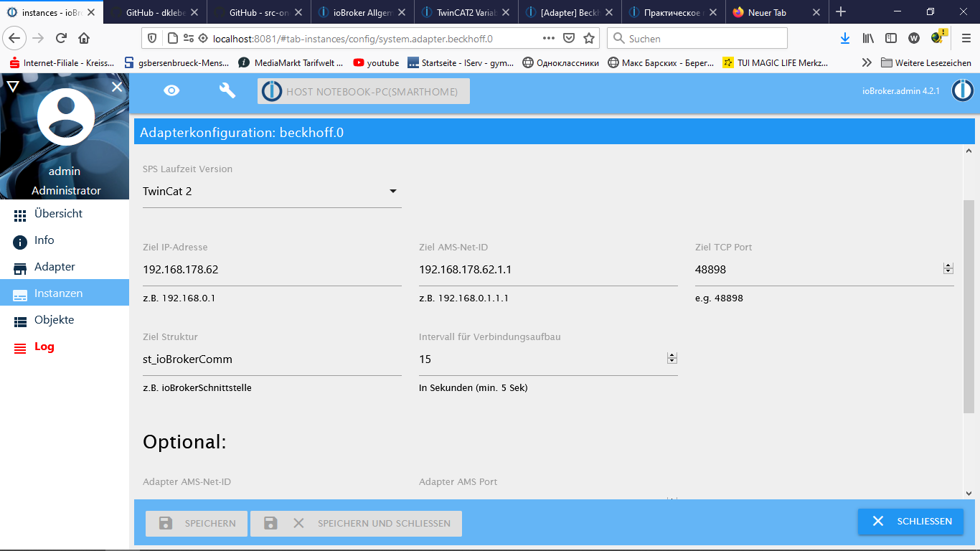Click the W extension icon in the toolbar
This screenshot has width=980, height=551.
click(x=914, y=38)
